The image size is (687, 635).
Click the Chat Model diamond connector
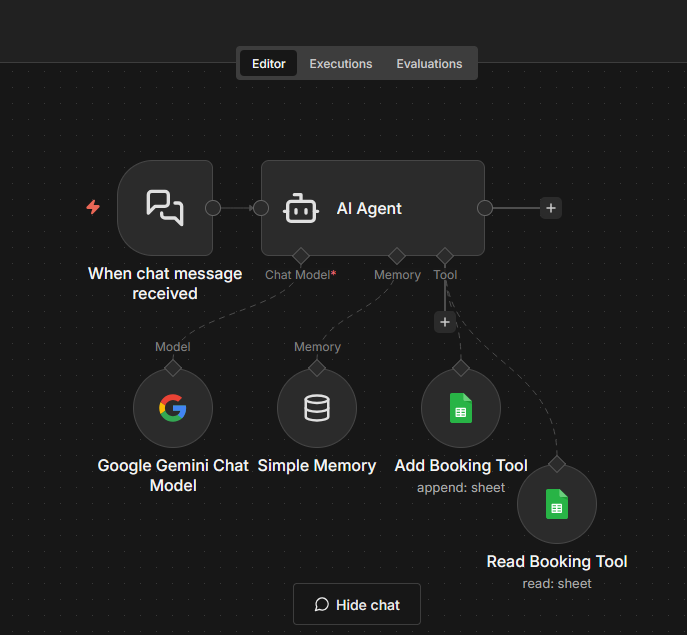tap(301, 256)
